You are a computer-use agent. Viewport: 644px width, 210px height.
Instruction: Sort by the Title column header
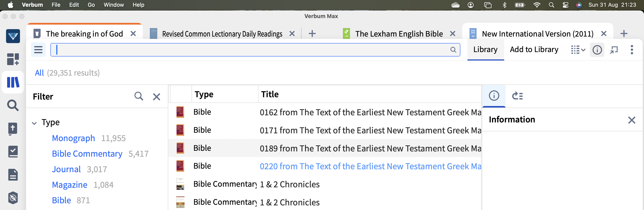(x=270, y=94)
